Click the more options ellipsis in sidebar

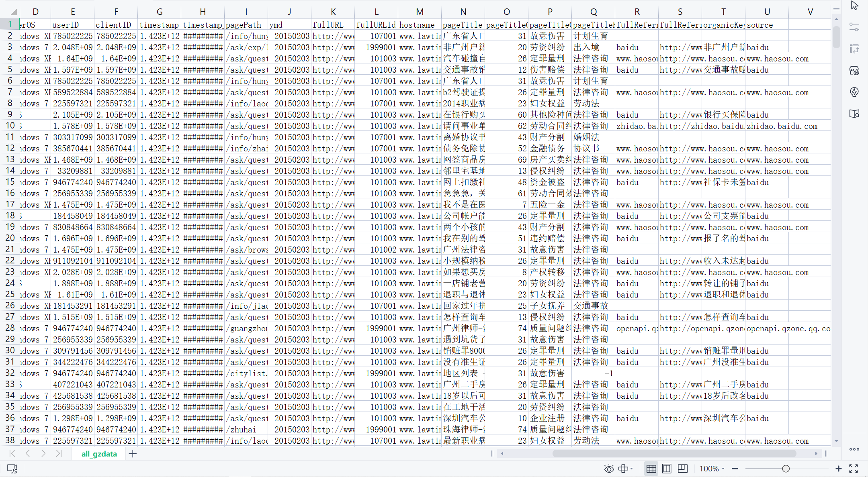(854, 449)
